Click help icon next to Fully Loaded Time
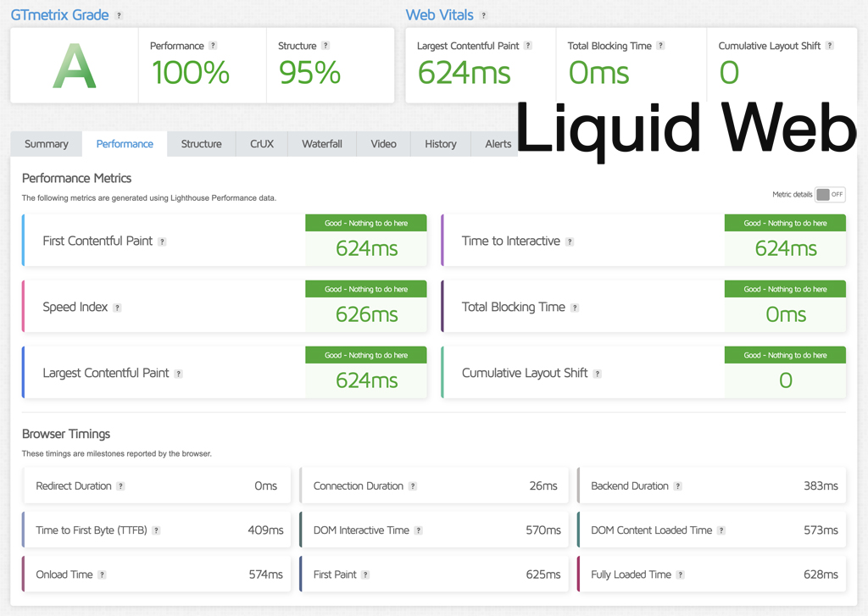This screenshot has width=868, height=616. tap(681, 574)
